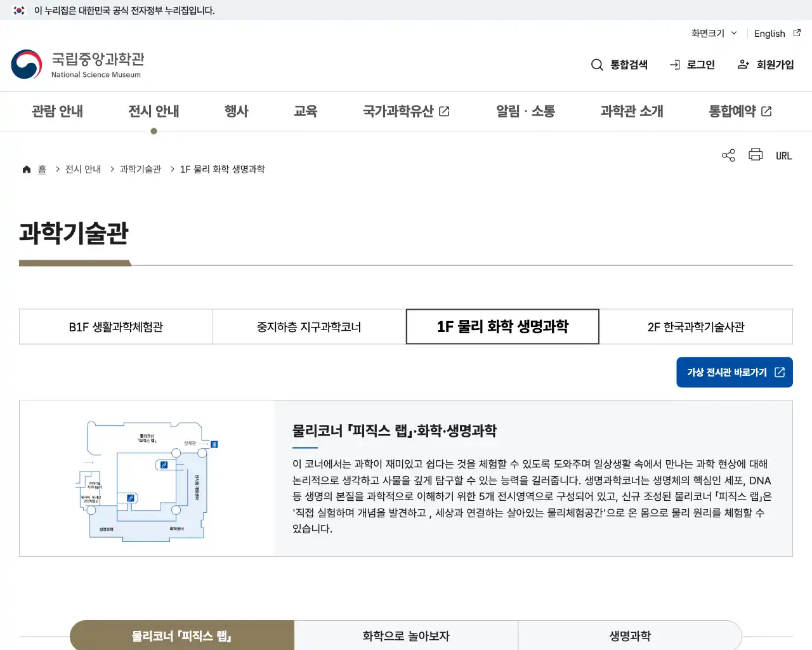Click the Korean flag icon in top banner

tap(17, 10)
